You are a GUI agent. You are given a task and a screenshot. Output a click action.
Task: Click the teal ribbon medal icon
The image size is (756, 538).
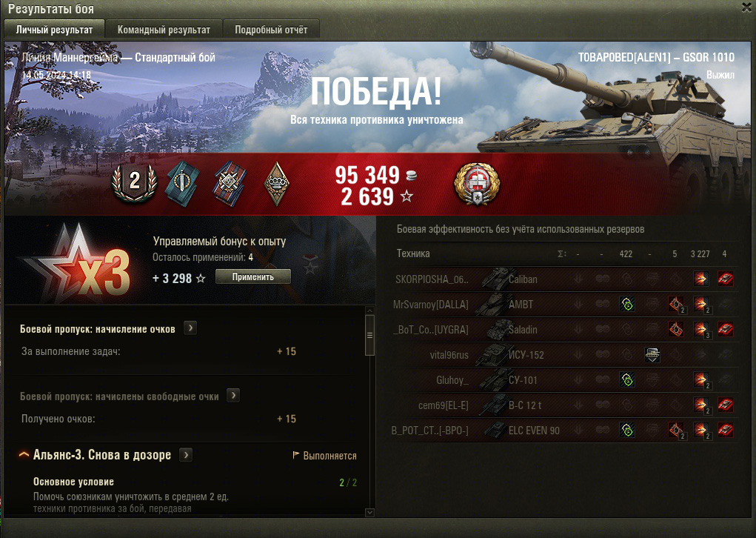point(182,183)
